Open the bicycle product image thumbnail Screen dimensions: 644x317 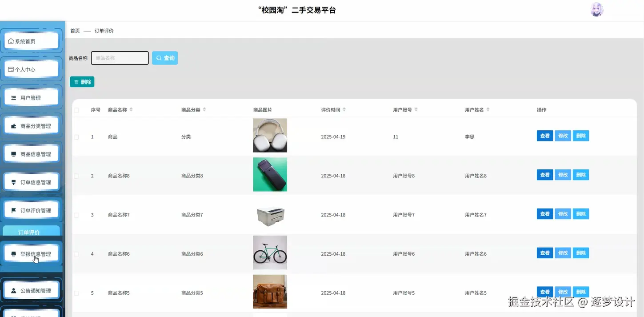(x=270, y=253)
